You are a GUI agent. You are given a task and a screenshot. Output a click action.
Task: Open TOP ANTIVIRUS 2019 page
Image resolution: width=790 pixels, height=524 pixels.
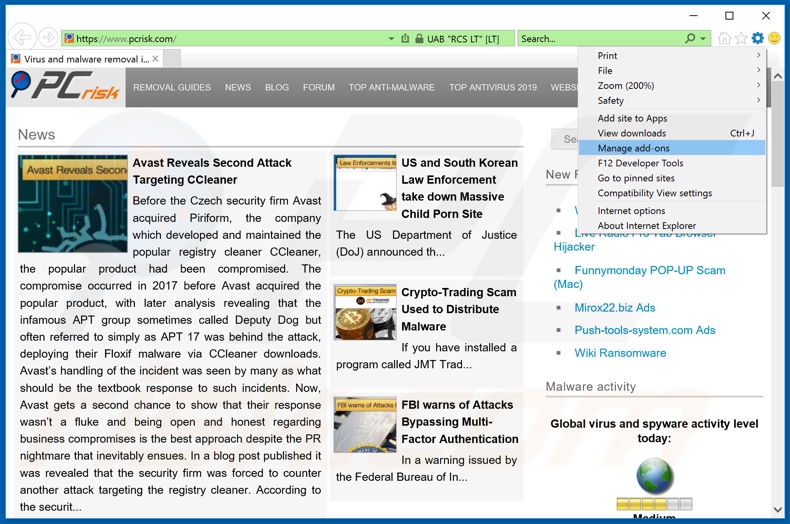(493, 87)
